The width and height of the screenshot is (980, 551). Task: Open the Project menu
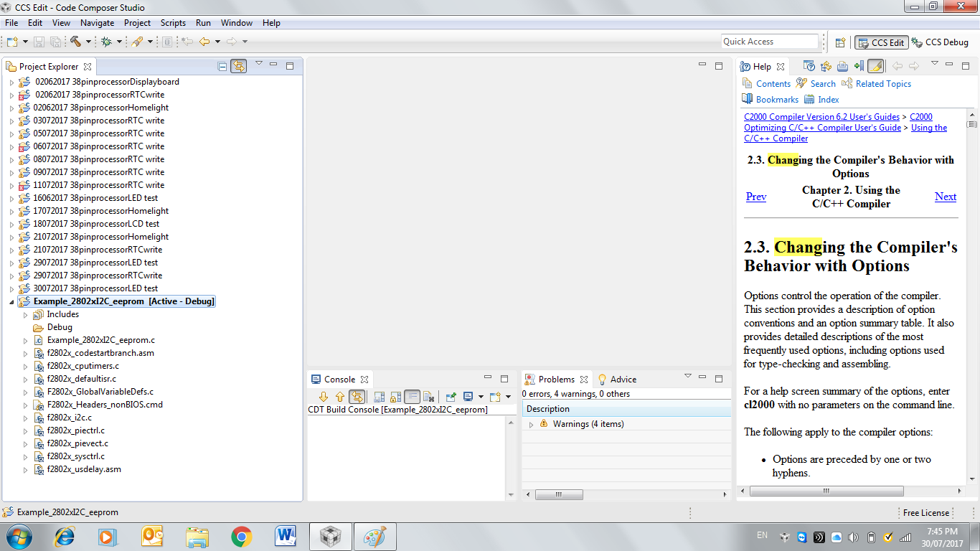(138, 23)
